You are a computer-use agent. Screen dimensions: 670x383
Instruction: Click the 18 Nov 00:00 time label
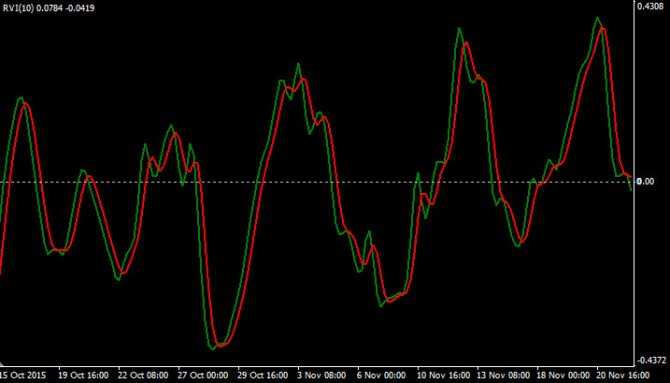point(563,375)
